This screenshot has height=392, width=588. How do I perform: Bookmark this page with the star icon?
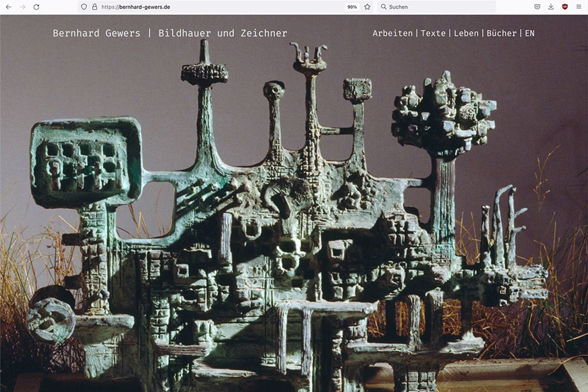367,7
